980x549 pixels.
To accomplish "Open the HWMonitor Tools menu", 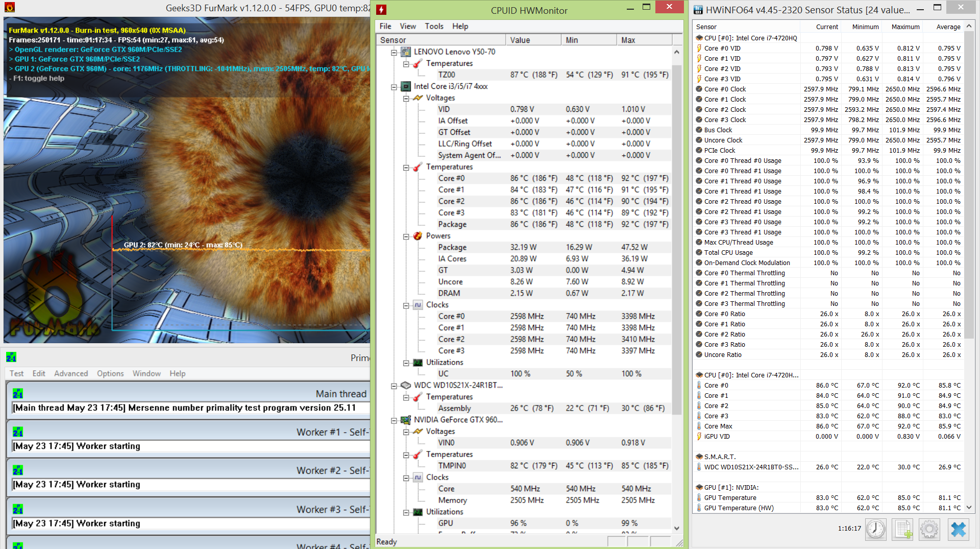I will coord(434,26).
